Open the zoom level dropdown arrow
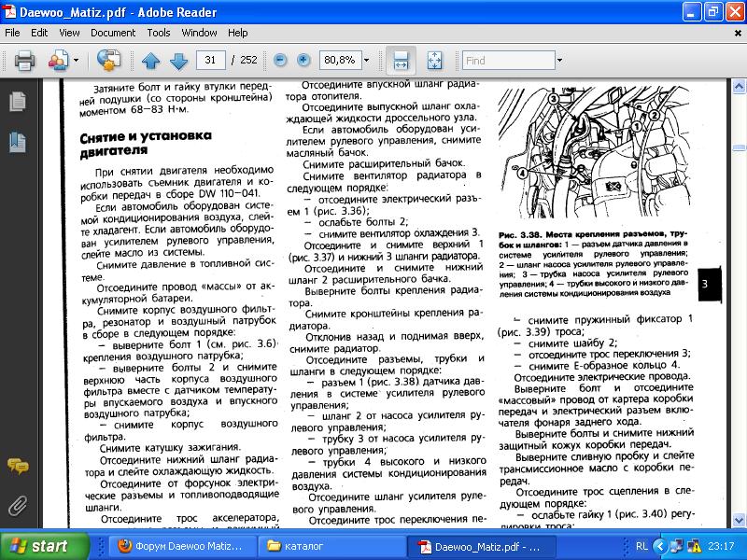This screenshot has height=560, width=747. tap(366, 61)
